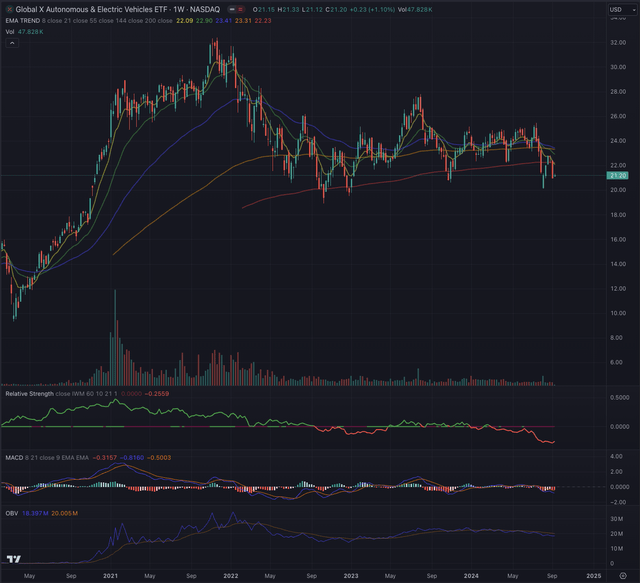The height and width of the screenshot is (583, 640).
Task: Click MACD value −0.3157
Action: 104,458
